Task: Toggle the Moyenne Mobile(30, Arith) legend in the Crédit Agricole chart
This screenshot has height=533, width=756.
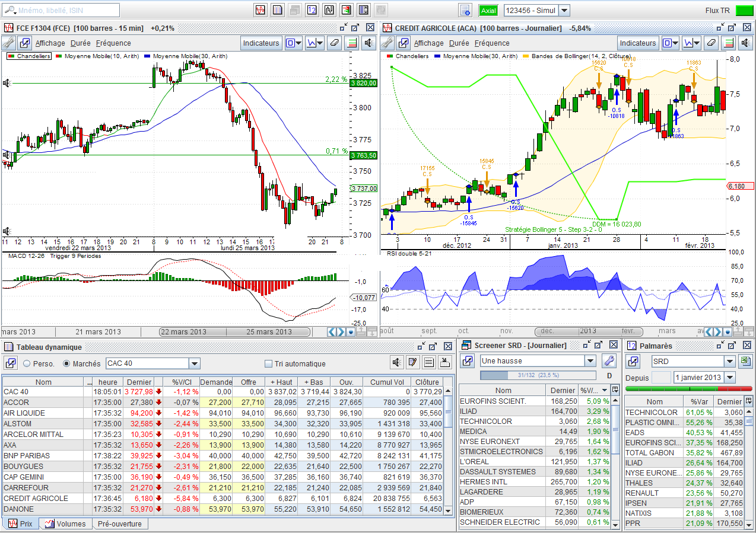Action: coord(476,56)
